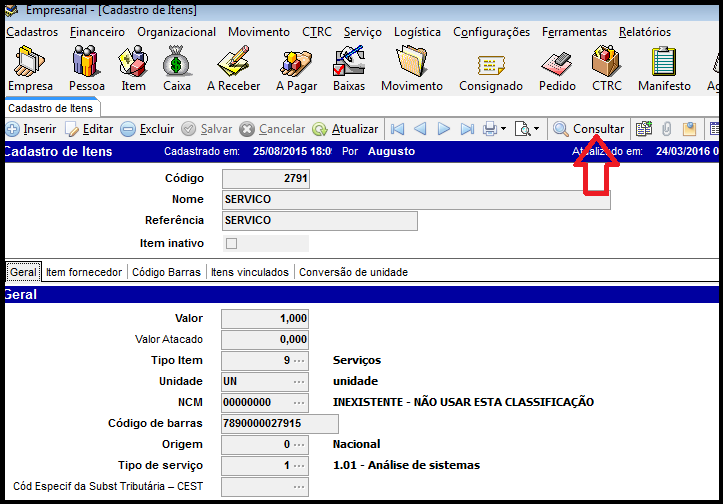This screenshot has height=504, width=723.
Task: Open Unidade lookup ellipsis button
Action: pyautogui.click(x=299, y=381)
